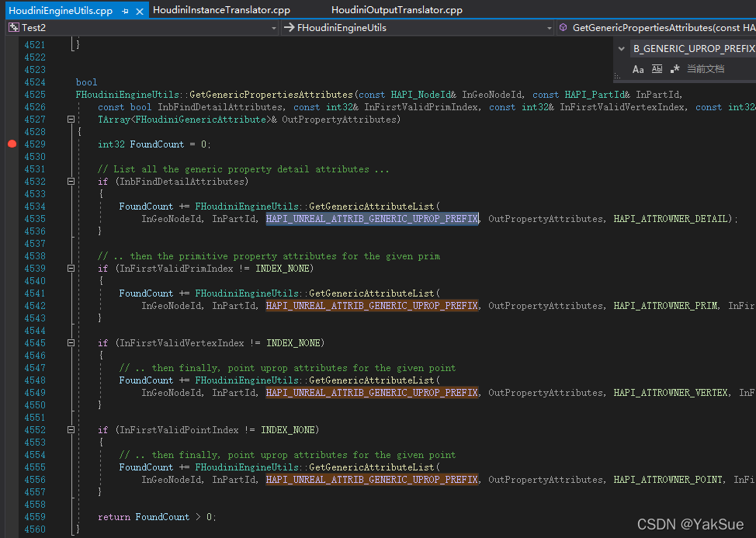The width and height of the screenshot is (756, 538).
Task: Click HAPI_ATTROWNER_PRIM on line 4542
Action: 665,306
